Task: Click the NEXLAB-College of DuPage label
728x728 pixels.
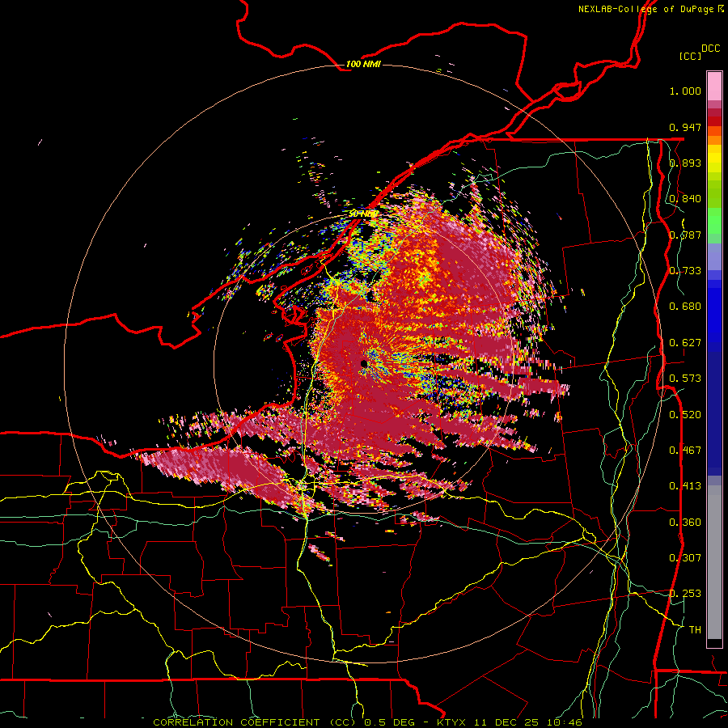Action: (x=647, y=9)
